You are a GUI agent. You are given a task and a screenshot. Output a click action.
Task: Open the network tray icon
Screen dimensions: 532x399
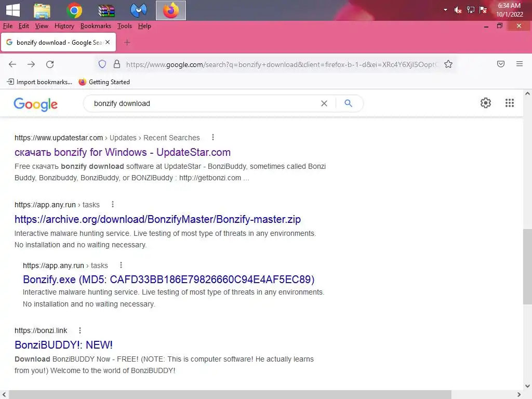(x=470, y=10)
